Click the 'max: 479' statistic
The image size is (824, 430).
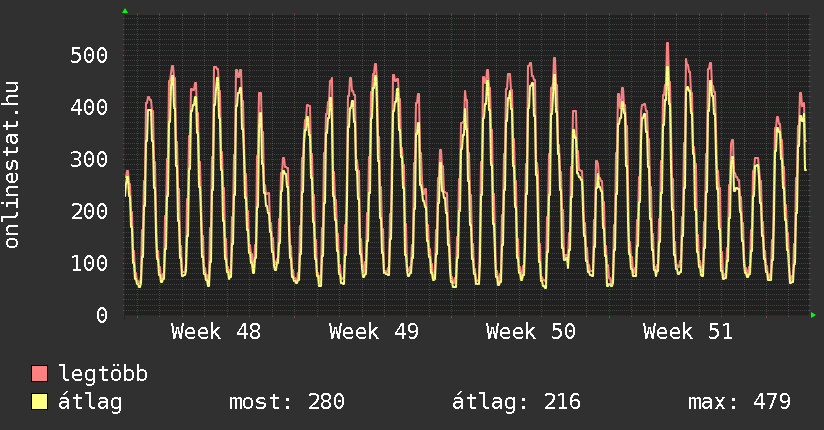click(739, 402)
